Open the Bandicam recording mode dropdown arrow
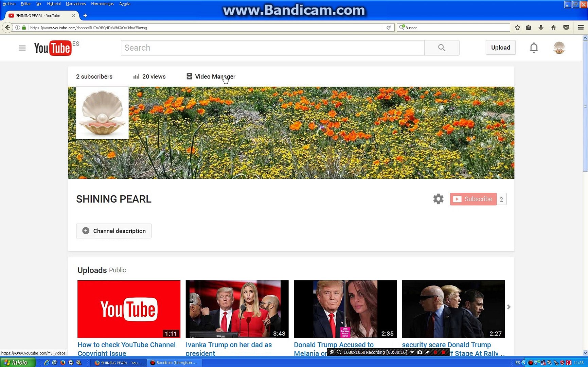588x367 pixels. pyautogui.click(x=412, y=352)
